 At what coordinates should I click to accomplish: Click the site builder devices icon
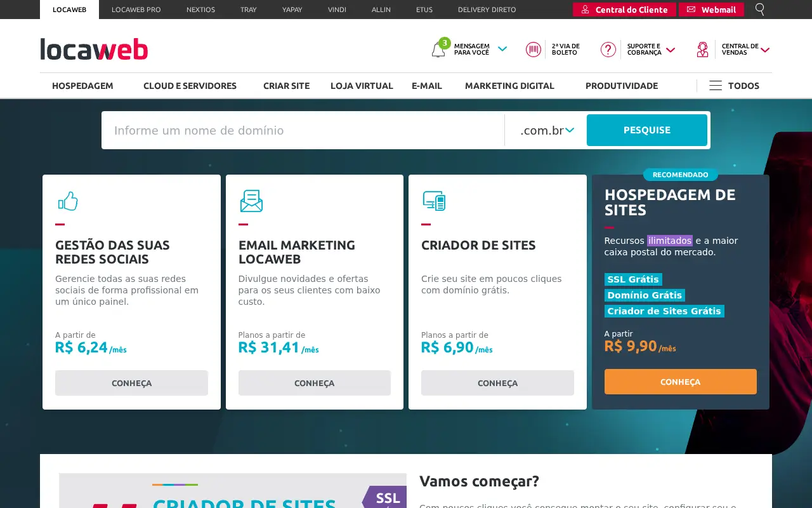coord(434,201)
